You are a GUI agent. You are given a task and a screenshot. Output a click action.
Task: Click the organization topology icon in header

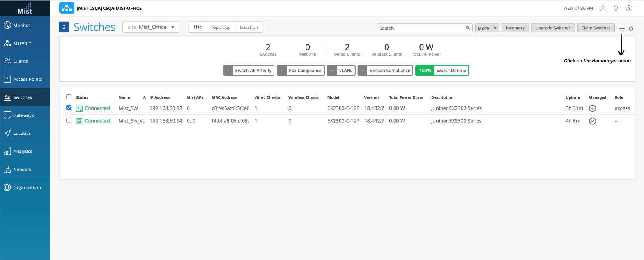pos(67,8)
